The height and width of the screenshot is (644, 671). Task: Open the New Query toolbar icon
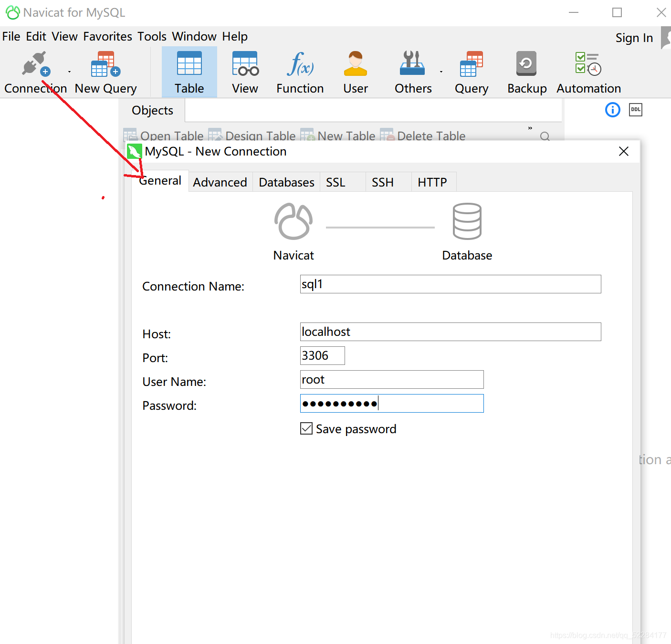pos(105,64)
